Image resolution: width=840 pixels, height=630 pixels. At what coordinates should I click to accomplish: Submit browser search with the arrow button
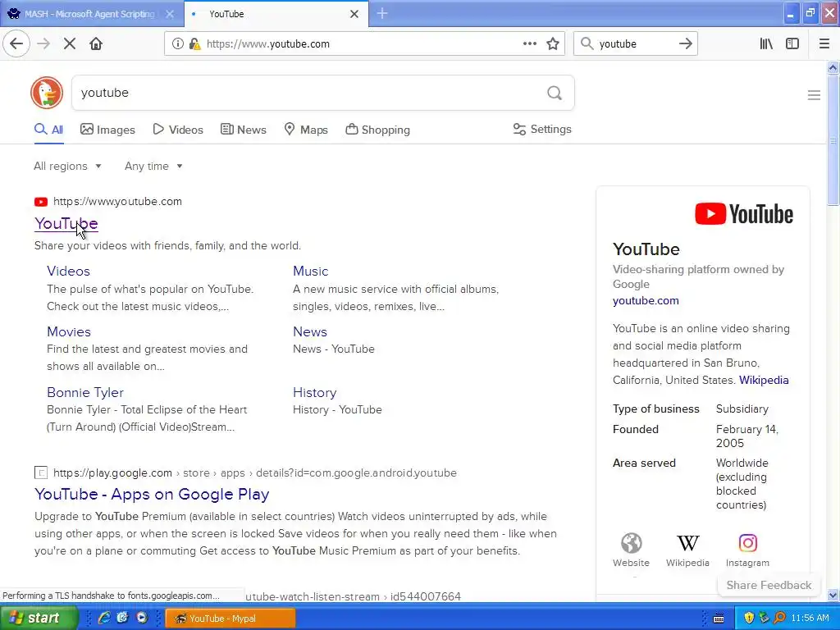pyautogui.click(x=686, y=43)
